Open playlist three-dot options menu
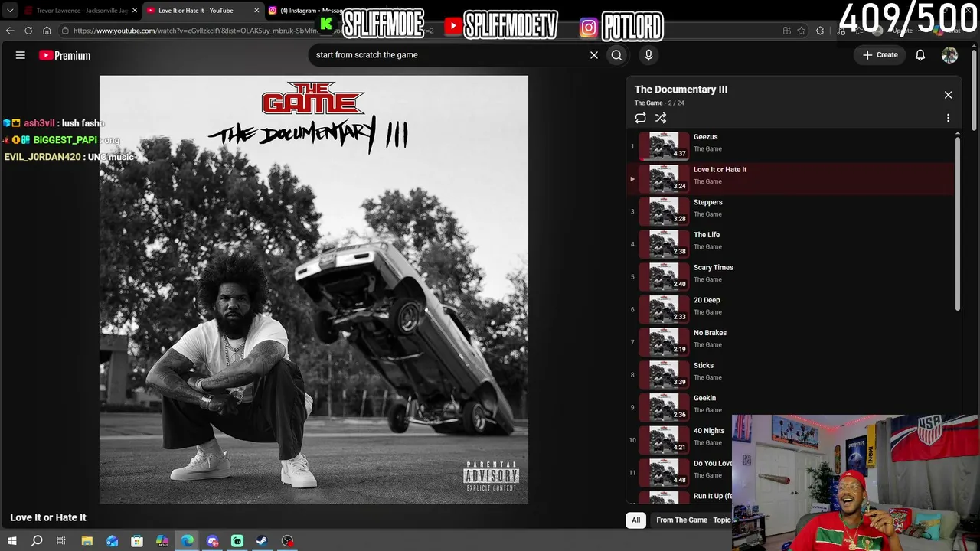This screenshot has height=551, width=980. coord(948,118)
